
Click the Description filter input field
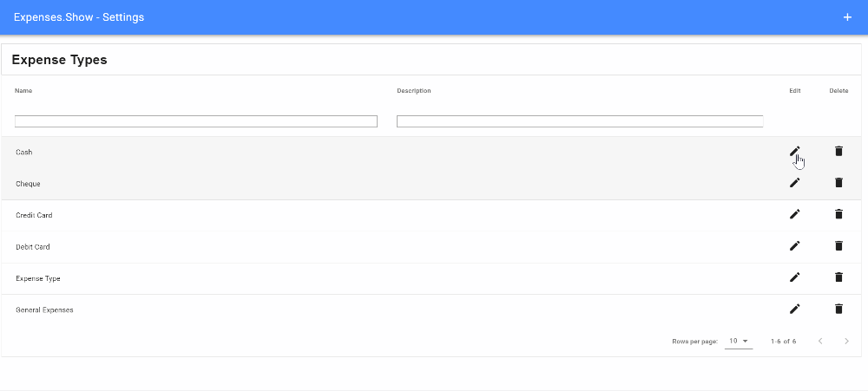(580, 121)
